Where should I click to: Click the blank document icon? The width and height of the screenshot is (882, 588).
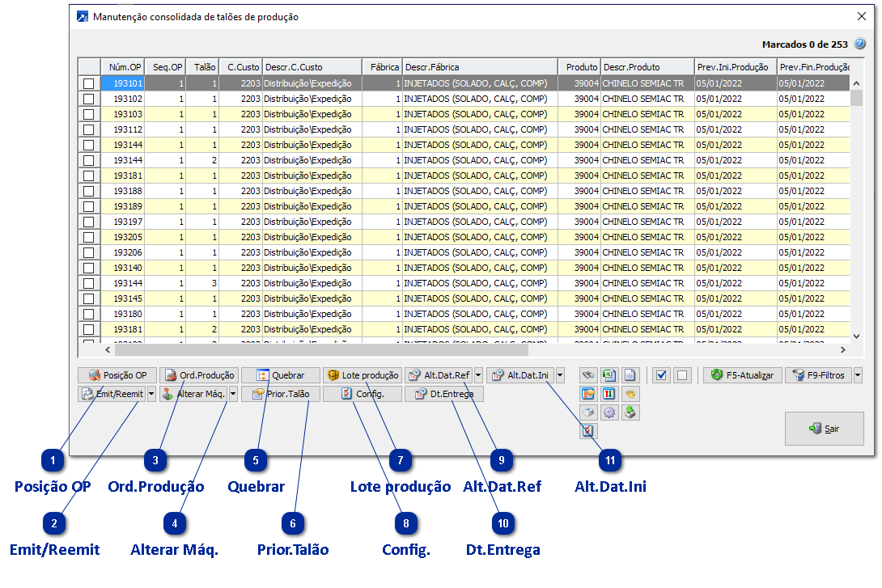[x=630, y=375]
